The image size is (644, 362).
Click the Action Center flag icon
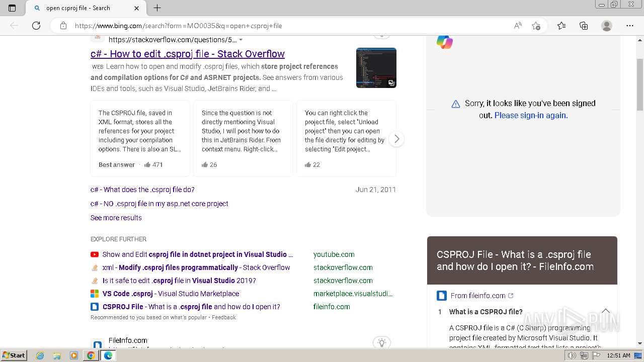(597, 355)
